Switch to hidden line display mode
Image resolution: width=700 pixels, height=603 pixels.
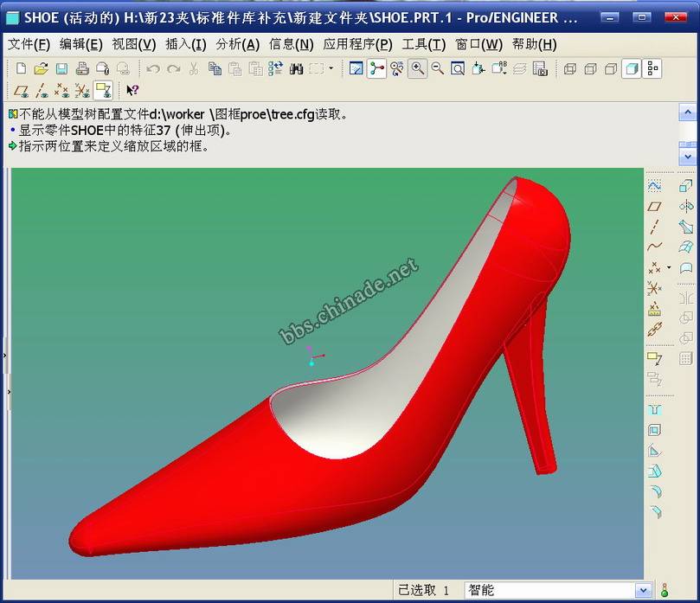(590, 68)
